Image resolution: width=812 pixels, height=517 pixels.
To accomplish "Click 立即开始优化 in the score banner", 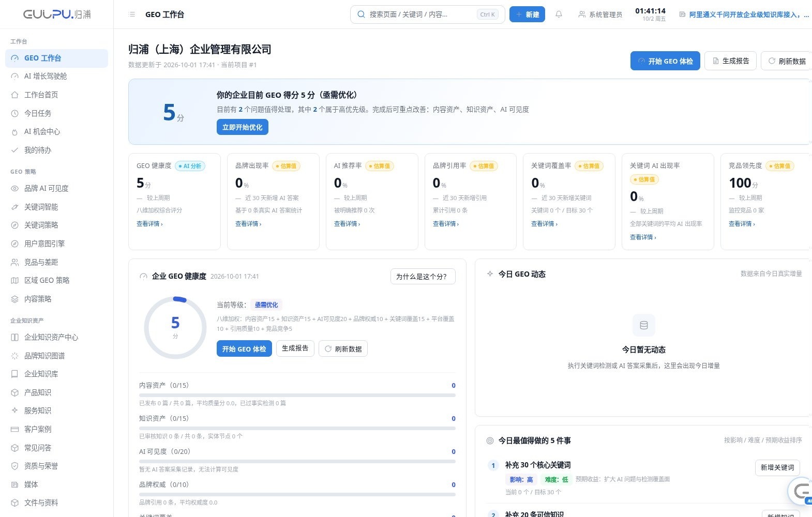I will pyautogui.click(x=242, y=127).
